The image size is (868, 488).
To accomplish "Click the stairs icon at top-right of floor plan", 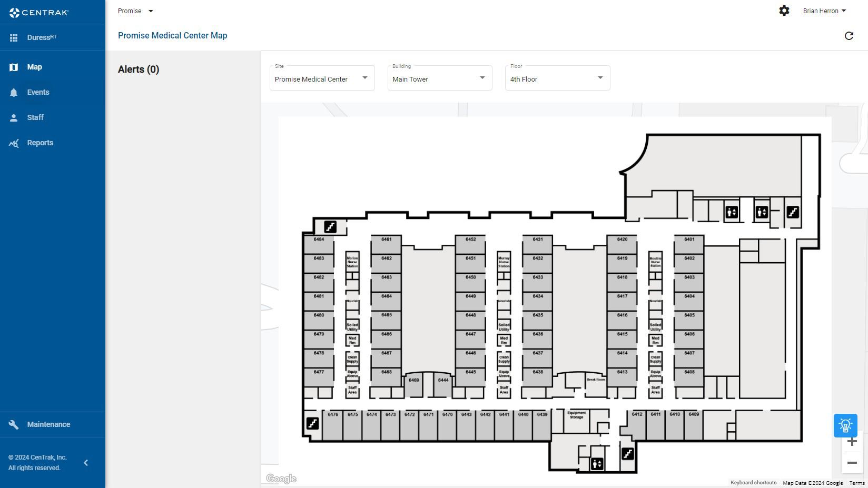I will (793, 212).
